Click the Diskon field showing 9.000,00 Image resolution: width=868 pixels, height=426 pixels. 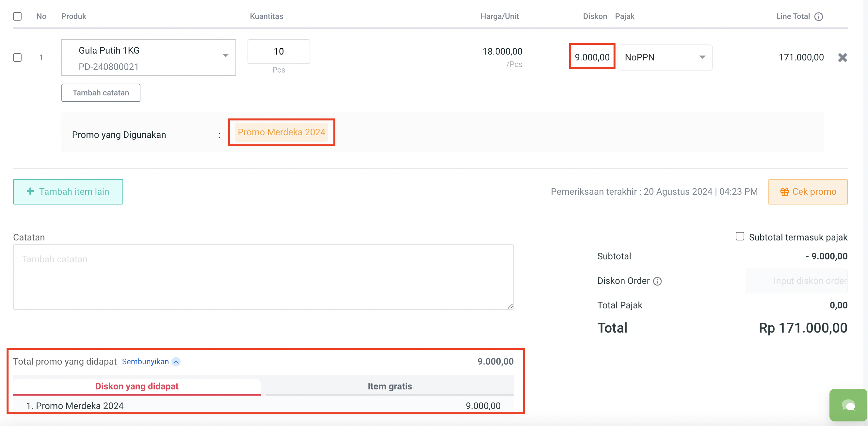tap(592, 57)
